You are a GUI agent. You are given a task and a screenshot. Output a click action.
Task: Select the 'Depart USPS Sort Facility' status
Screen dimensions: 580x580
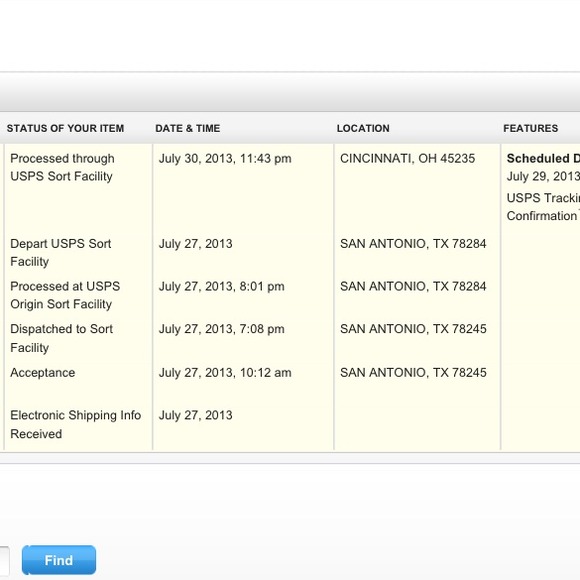[61, 253]
